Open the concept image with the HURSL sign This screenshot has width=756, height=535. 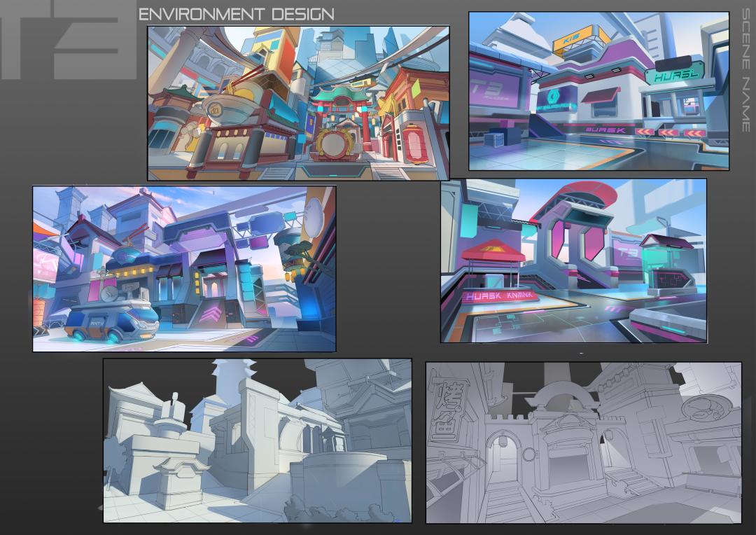[x=598, y=91]
